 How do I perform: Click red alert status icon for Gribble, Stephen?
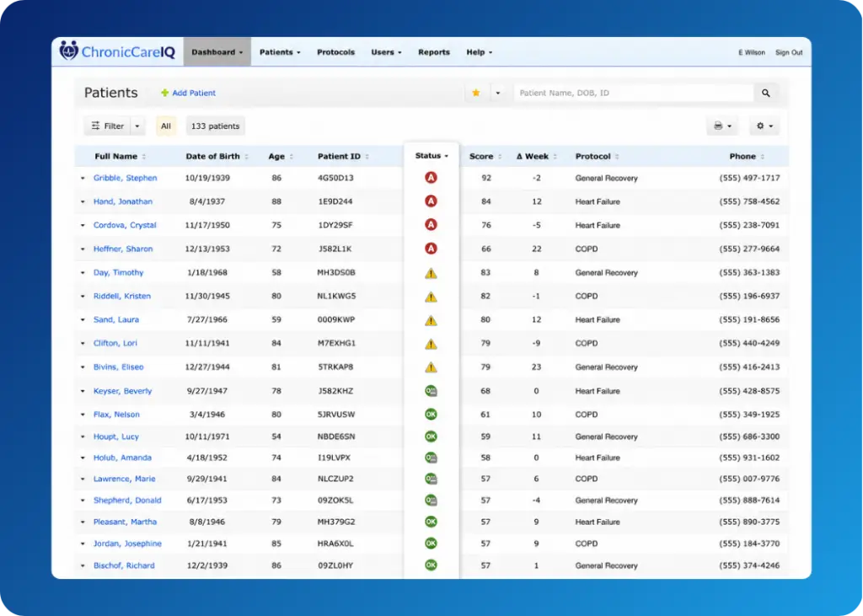pyautogui.click(x=431, y=178)
